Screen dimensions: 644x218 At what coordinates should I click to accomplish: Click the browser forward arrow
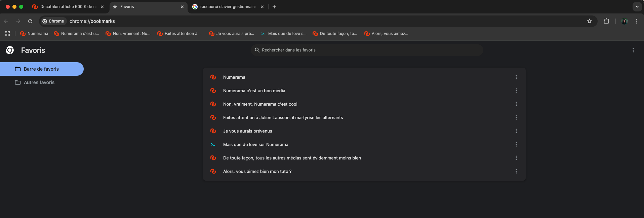tap(18, 21)
